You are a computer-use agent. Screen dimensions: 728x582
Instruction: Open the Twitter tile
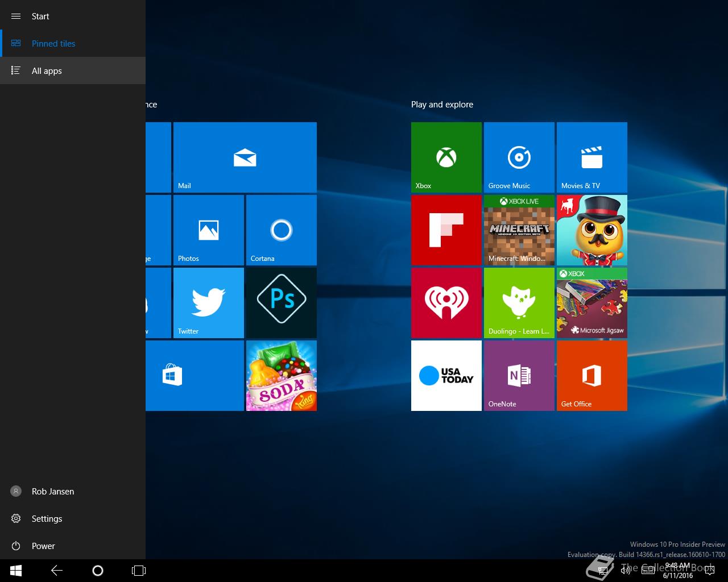pyautogui.click(x=209, y=303)
